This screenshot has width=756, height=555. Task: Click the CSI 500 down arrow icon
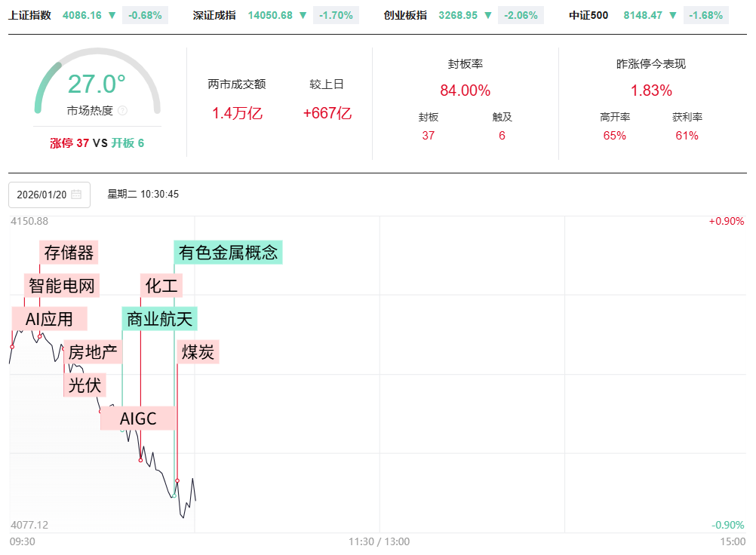(x=672, y=15)
